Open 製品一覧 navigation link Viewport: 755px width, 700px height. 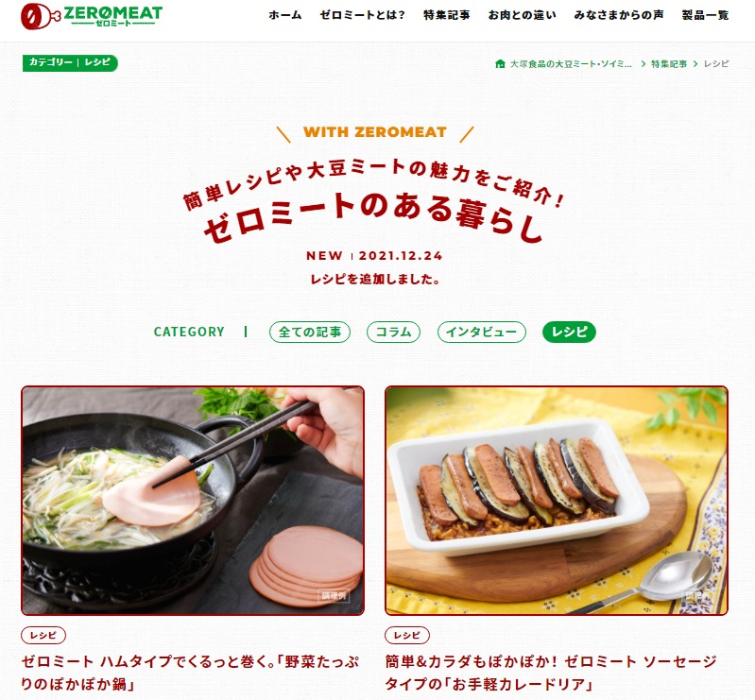pos(705,15)
